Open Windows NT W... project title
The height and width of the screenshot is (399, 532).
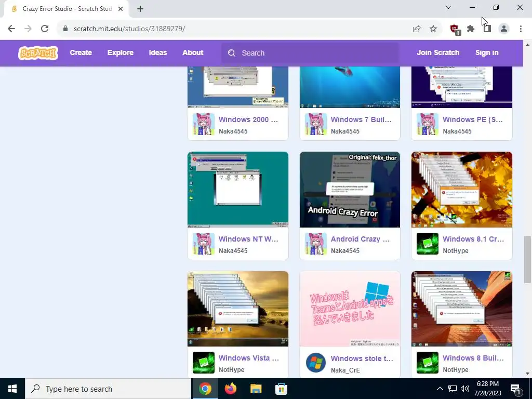[248, 239]
